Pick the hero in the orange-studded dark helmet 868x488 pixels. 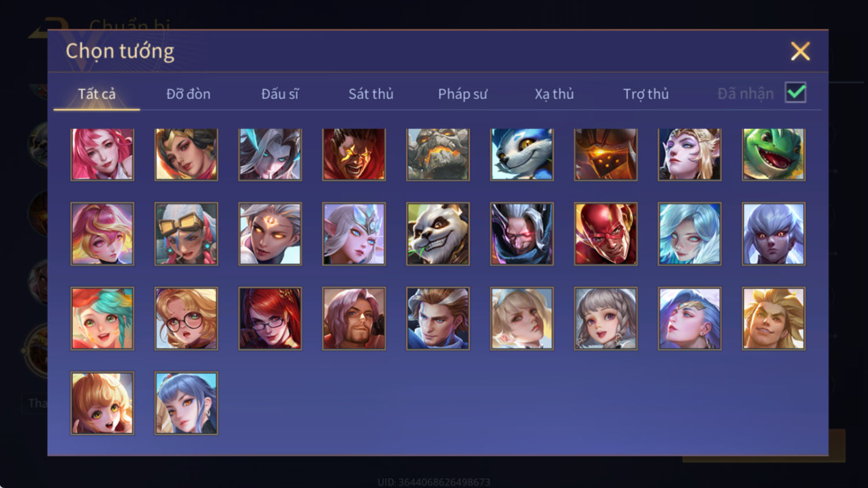[605, 154]
